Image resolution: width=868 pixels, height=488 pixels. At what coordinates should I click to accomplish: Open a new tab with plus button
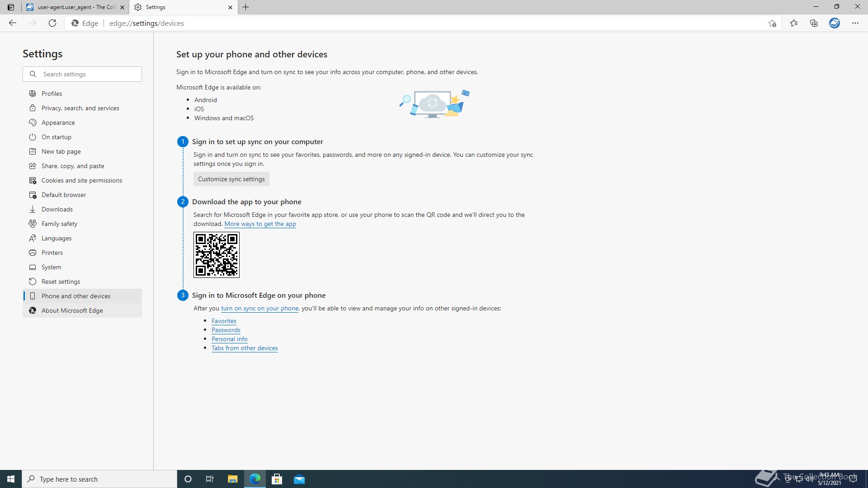pos(246,7)
